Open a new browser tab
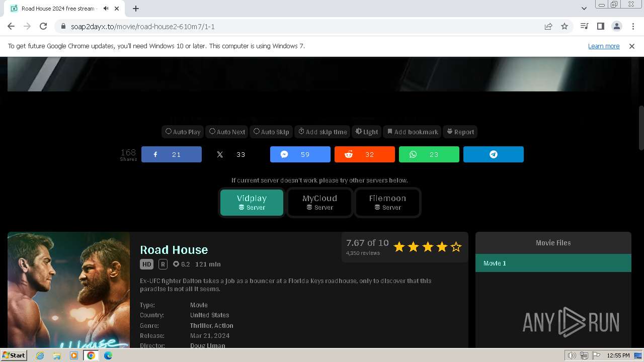This screenshot has height=362, width=644. [136, 9]
